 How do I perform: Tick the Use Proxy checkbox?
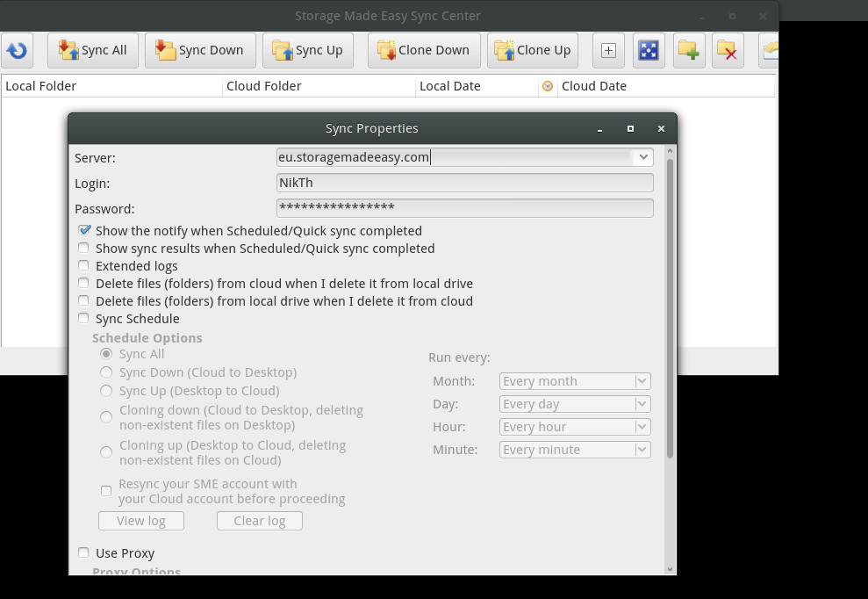click(x=84, y=553)
